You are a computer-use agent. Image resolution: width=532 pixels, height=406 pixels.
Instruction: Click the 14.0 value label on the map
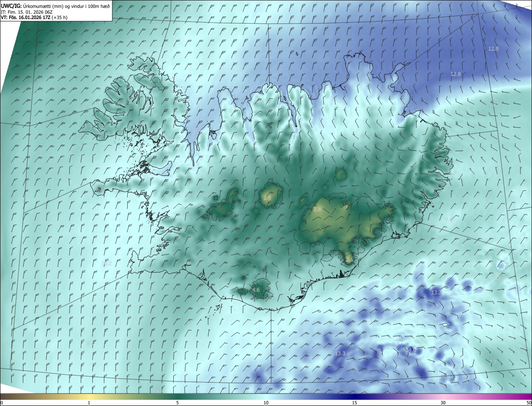coord(410,350)
